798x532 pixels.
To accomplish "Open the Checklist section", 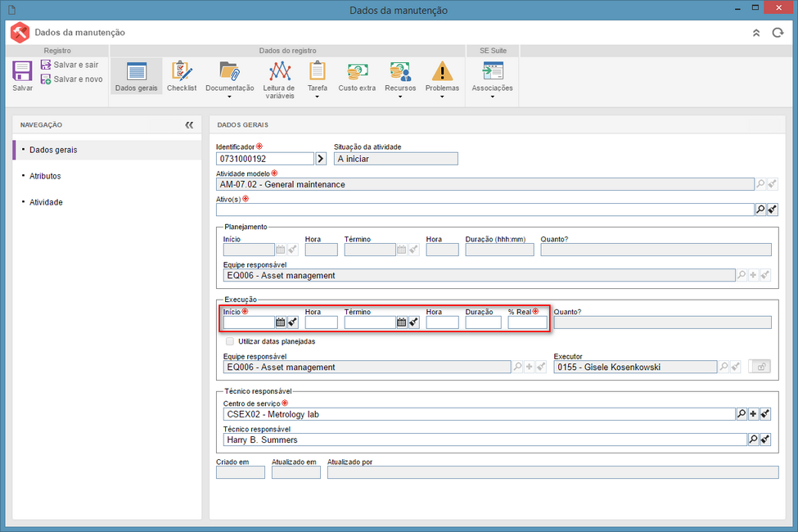I will click(182, 76).
